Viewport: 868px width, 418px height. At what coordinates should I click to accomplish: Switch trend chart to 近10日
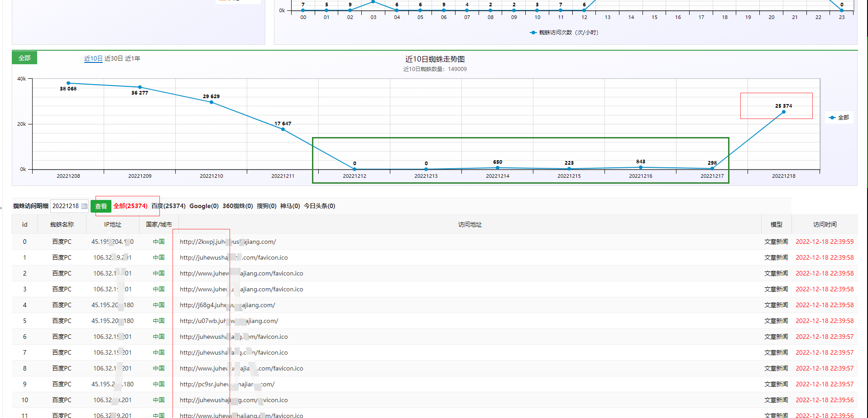coord(93,58)
